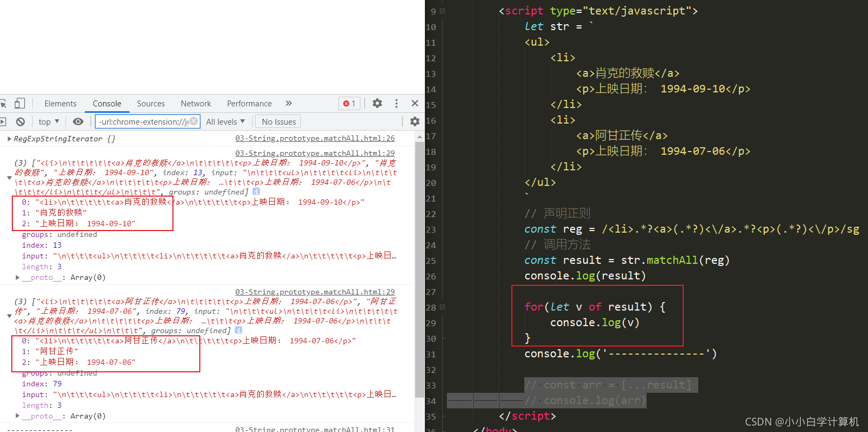Screen dimensions: 868x432
Task: Click the console vertical scrollbar
Action: (x=420, y=270)
